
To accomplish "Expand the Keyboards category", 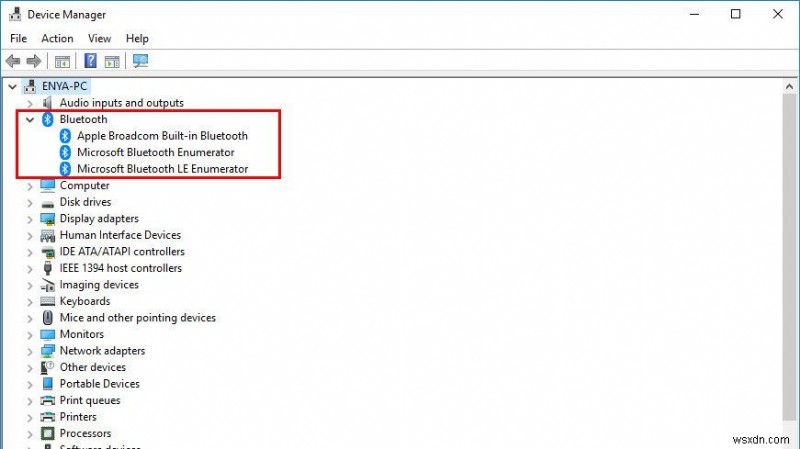I will point(30,302).
